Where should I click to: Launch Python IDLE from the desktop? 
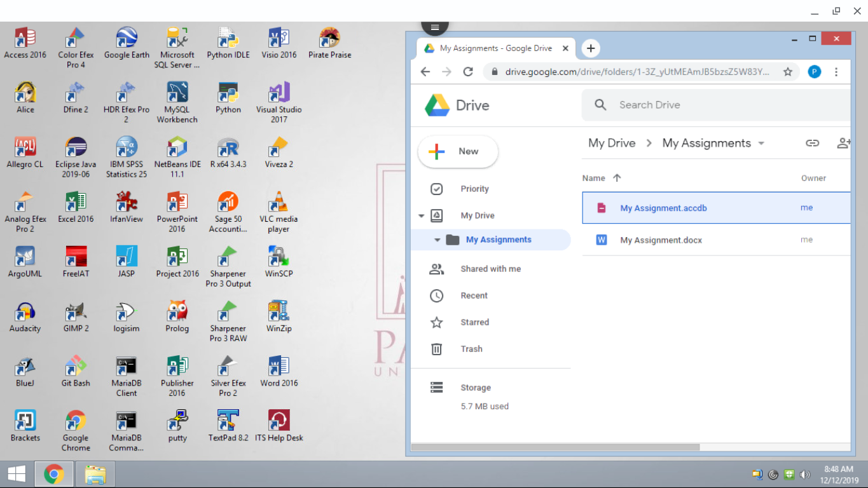(x=228, y=43)
